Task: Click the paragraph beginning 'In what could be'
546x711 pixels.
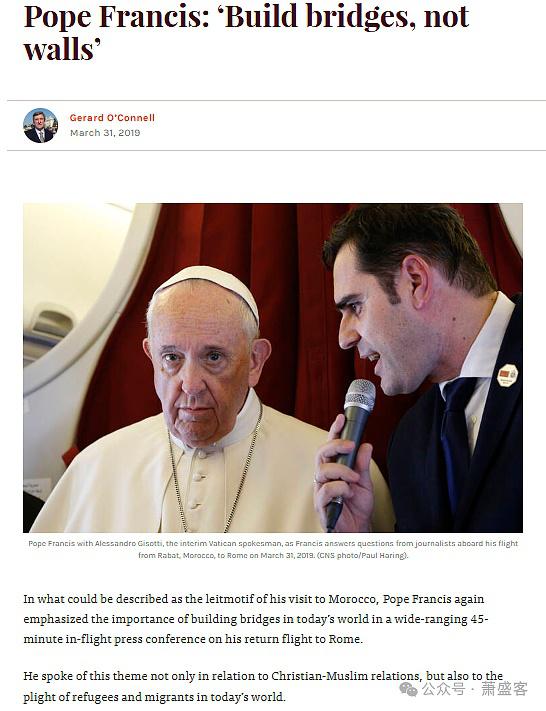Action: [x=256, y=619]
